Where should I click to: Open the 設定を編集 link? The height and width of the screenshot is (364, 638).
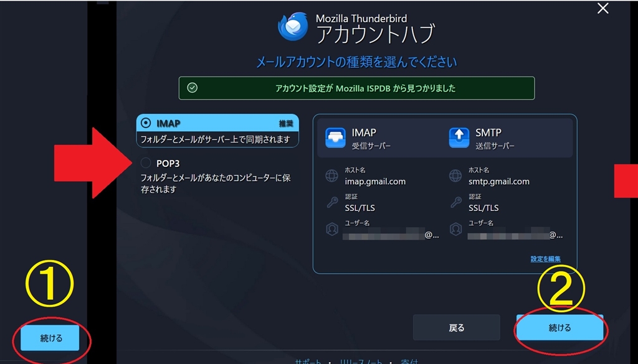(x=545, y=259)
